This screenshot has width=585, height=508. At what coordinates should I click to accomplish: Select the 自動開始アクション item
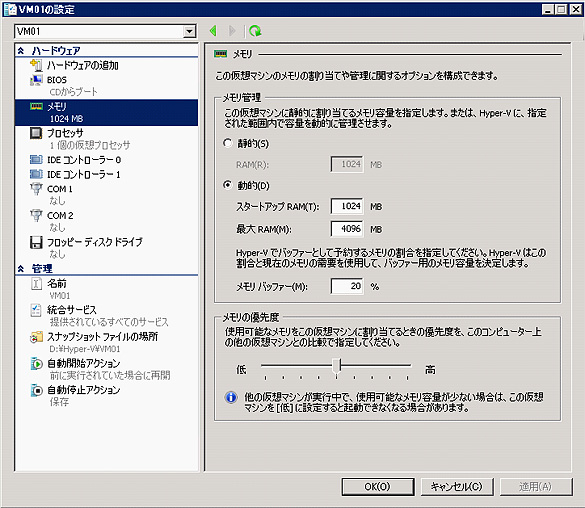tap(84, 363)
